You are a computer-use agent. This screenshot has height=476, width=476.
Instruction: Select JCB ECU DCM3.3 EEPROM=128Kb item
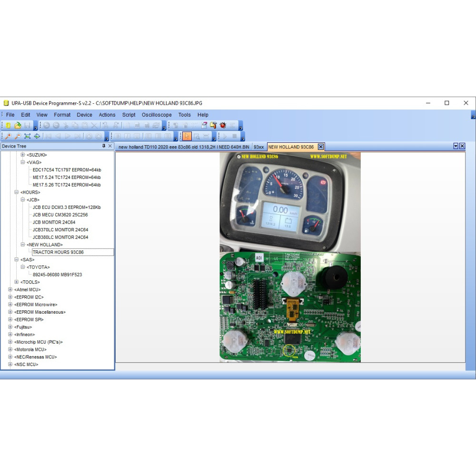[67, 208]
